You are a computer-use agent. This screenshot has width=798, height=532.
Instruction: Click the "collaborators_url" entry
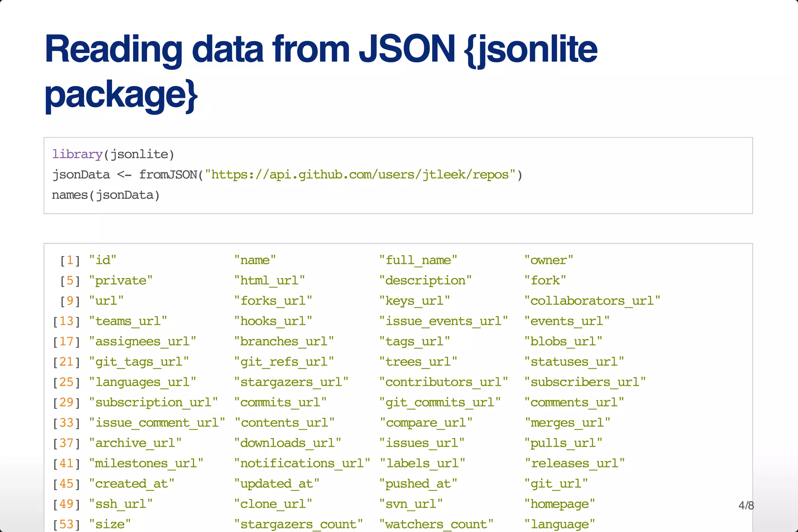pyautogui.click(x=592, y=301)
